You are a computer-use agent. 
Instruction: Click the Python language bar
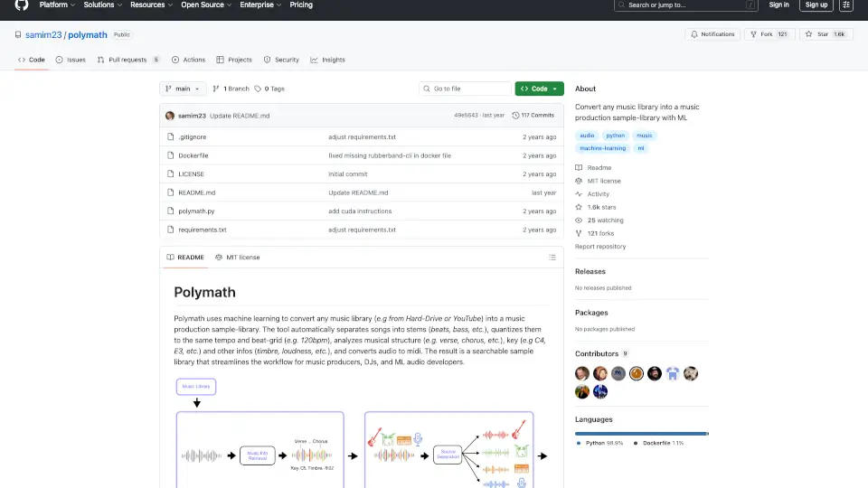coord(640,434)
